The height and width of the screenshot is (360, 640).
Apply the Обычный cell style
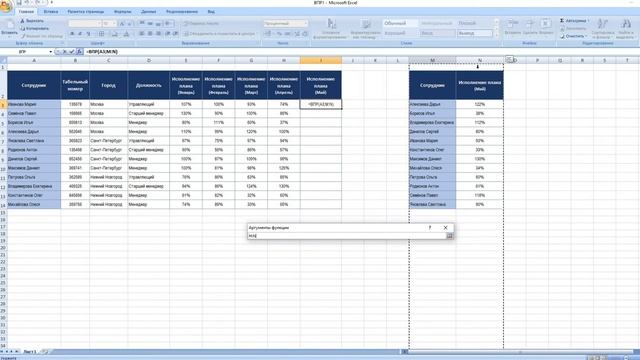(x=400, y=24)
